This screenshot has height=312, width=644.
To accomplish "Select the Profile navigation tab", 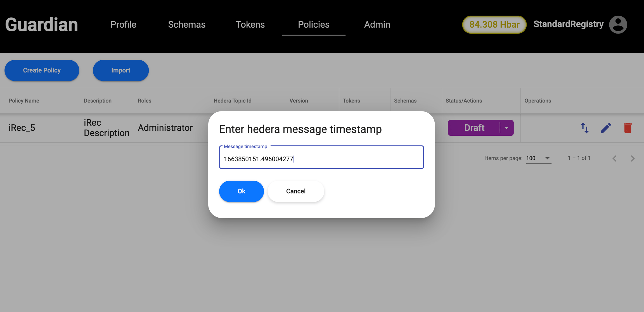I will tap(123, 25).
